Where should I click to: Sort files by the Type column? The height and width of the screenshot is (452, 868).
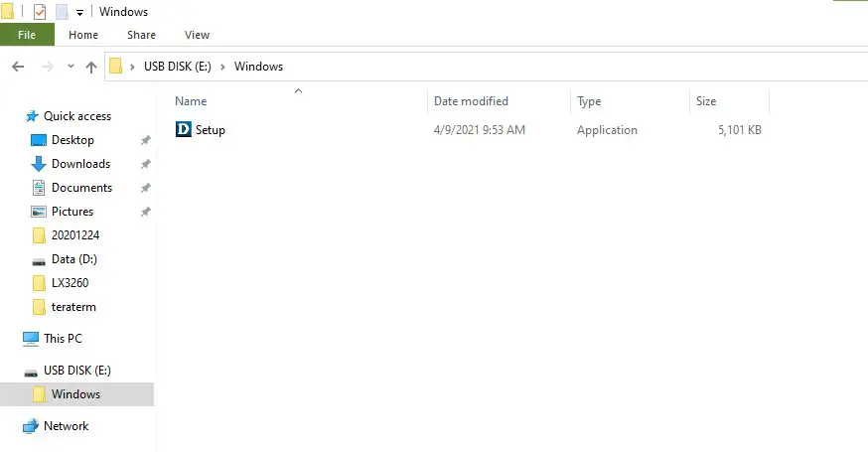click(x=589, y=101)
